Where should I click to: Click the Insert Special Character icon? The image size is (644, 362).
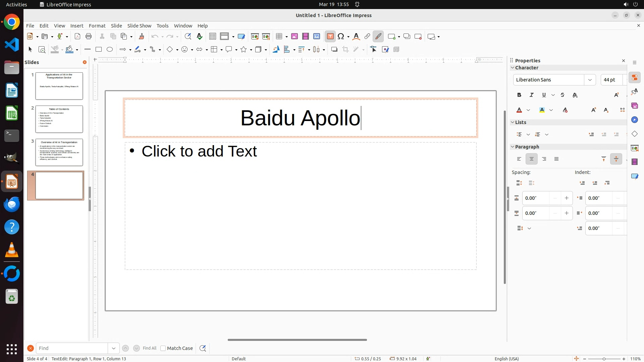[341, 37]
